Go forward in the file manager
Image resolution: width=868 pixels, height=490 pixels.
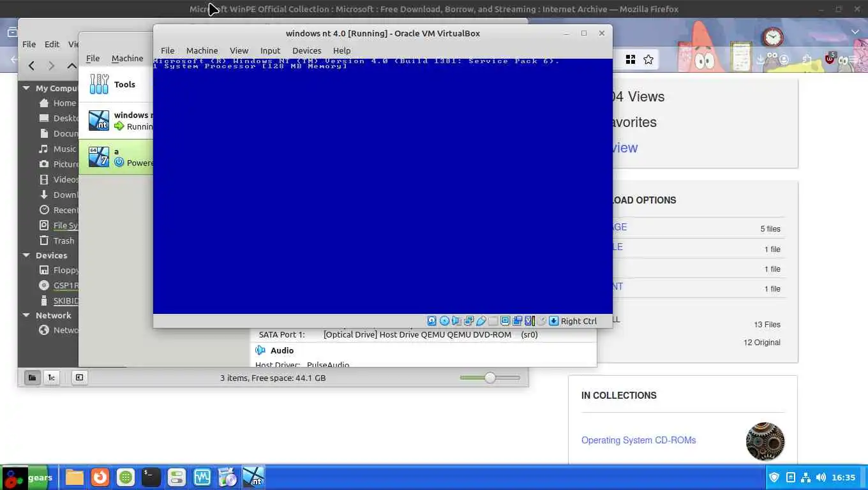(x=52, y=65)
